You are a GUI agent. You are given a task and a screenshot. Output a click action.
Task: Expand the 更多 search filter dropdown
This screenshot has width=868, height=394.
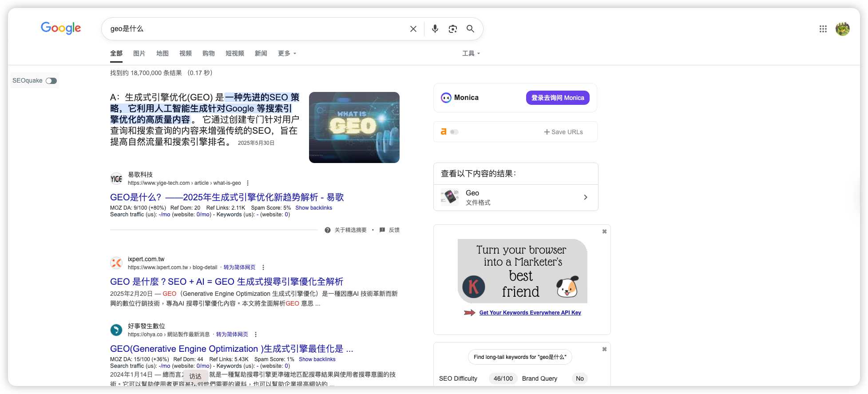(x=287, y=53)
